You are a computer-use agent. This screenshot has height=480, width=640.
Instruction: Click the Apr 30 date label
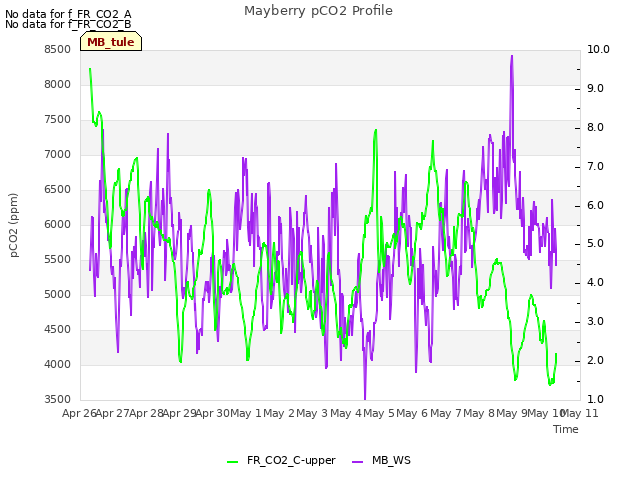[213, 414]
